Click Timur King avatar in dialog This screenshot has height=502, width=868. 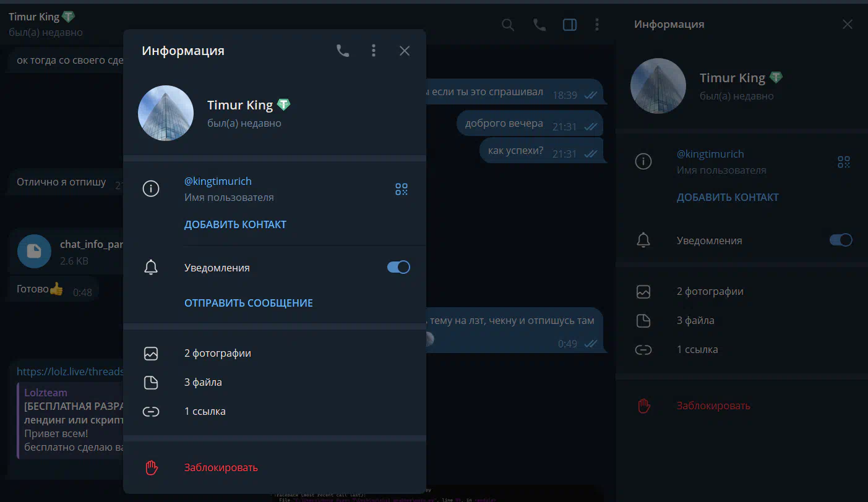(166, 113)
